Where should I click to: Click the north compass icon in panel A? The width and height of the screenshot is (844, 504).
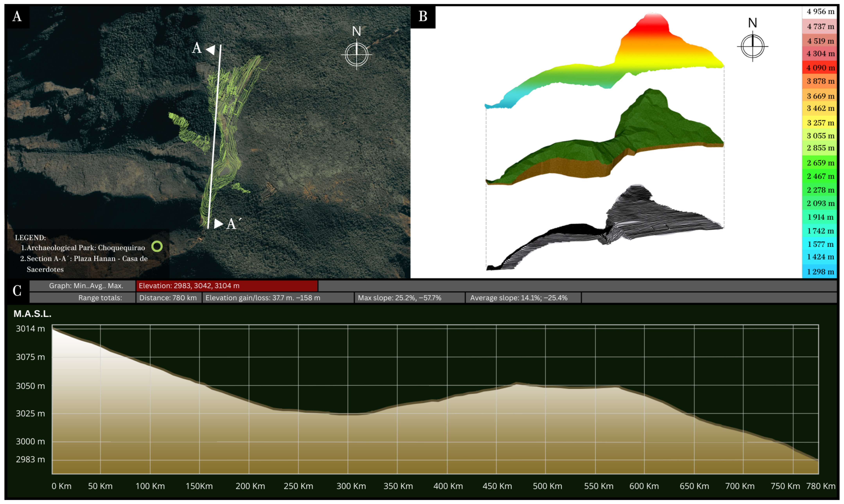tap(356, 54)
